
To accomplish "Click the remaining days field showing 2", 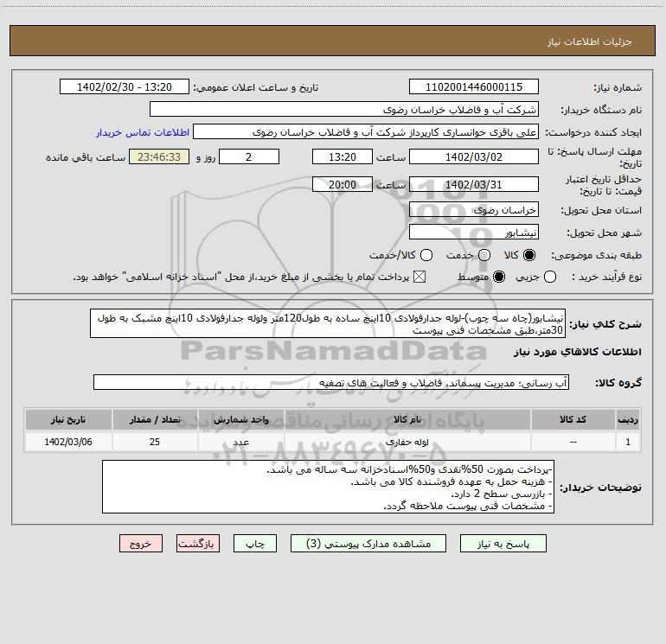I will tap(249, 157).
